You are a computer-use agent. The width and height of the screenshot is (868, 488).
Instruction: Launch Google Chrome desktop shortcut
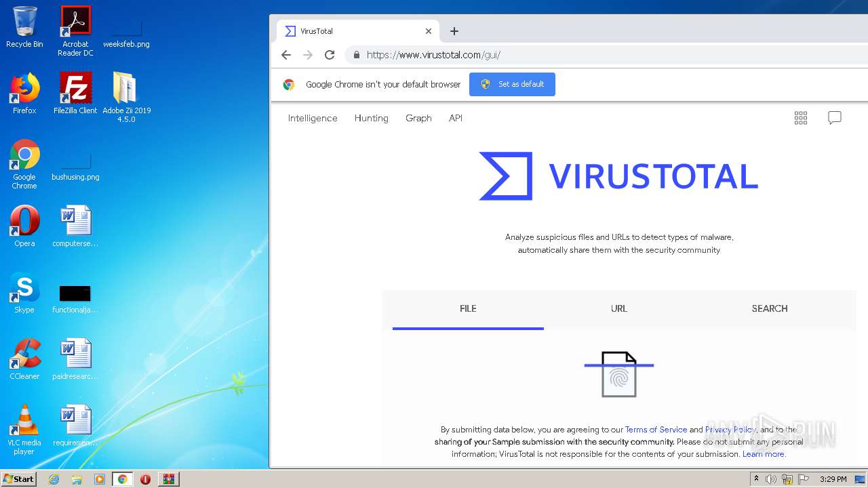(x=24, y=164)
